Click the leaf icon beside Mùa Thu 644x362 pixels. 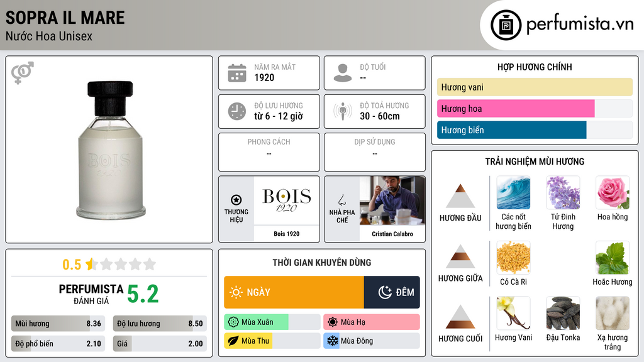click(233, 341)
